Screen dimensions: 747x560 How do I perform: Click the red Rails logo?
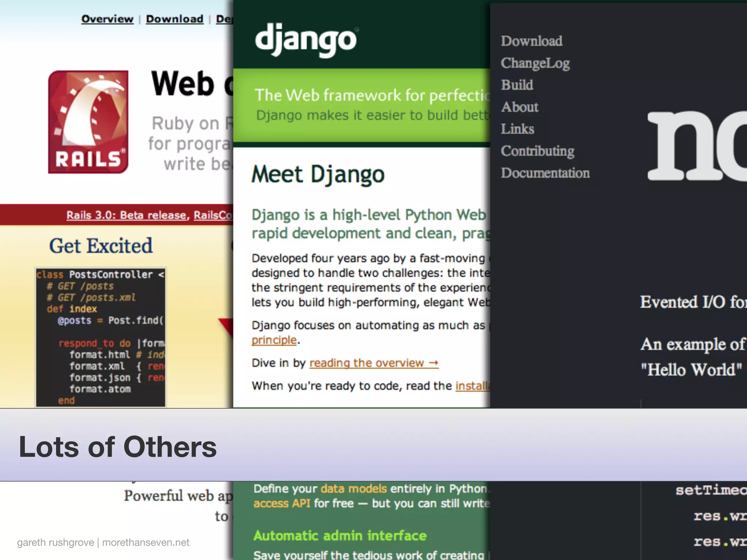click(x=88, y=122)
